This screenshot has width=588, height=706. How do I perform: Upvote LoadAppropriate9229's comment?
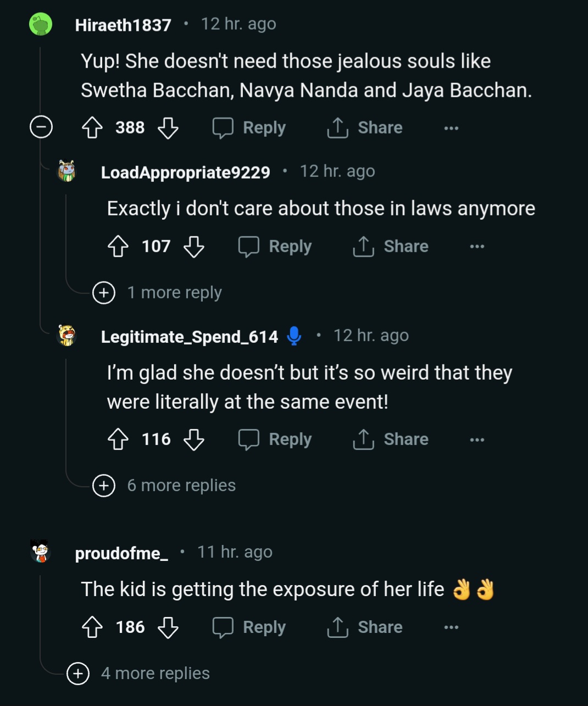pyautogui.click(x=118, y=246)
